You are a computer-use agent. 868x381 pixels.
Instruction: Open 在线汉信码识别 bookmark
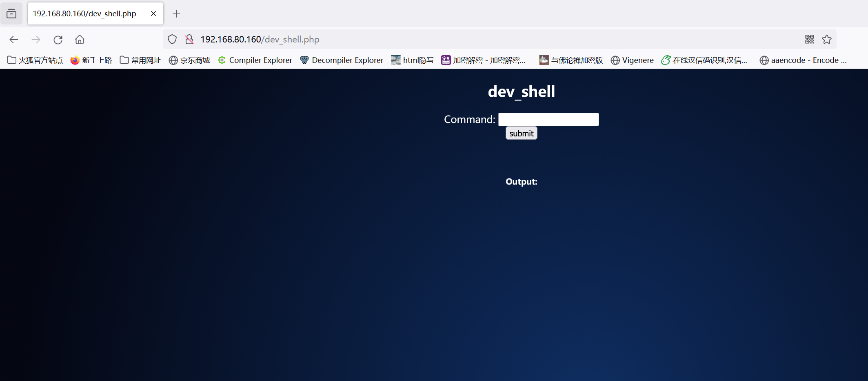pos(704,60)
